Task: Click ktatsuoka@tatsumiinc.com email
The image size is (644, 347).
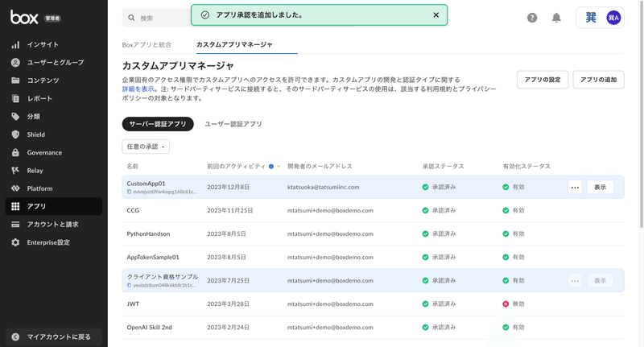Action: click(x=324, y=188)
